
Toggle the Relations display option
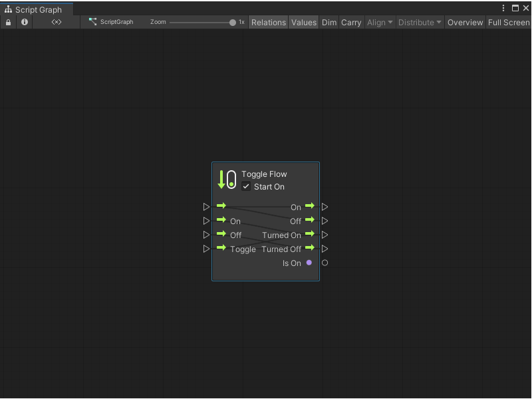(x=268, y=22)
